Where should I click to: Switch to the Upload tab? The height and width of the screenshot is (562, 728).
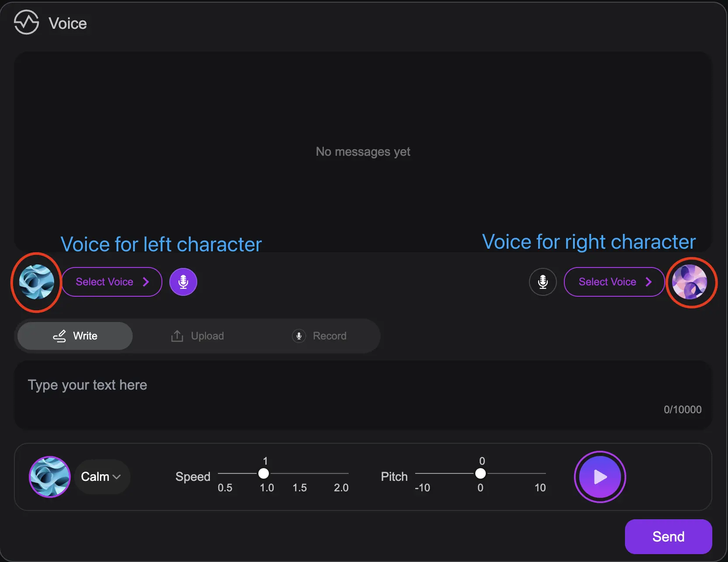click(198, 336)
